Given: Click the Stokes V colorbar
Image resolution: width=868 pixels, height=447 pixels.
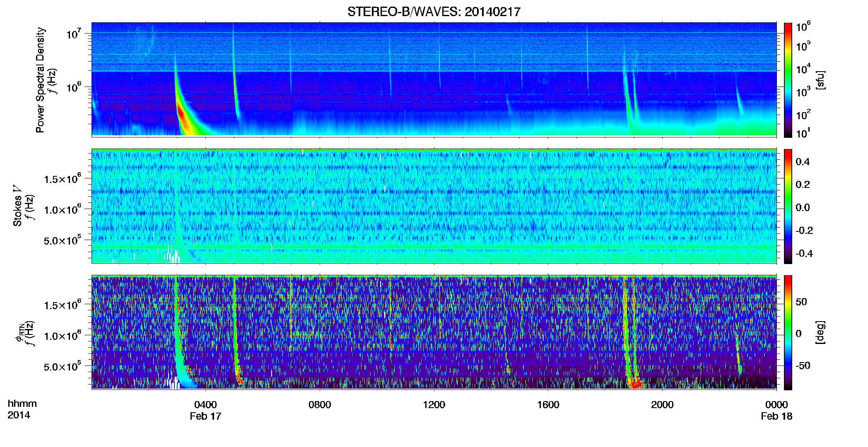Looking at the screenshot, I should pos(788,206).
